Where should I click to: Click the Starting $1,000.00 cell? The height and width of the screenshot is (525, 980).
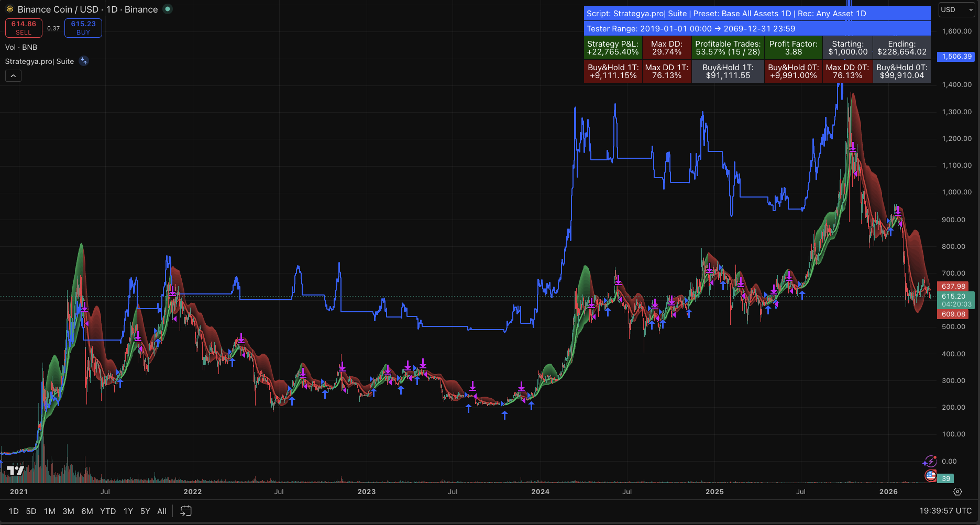click(847, 48)
